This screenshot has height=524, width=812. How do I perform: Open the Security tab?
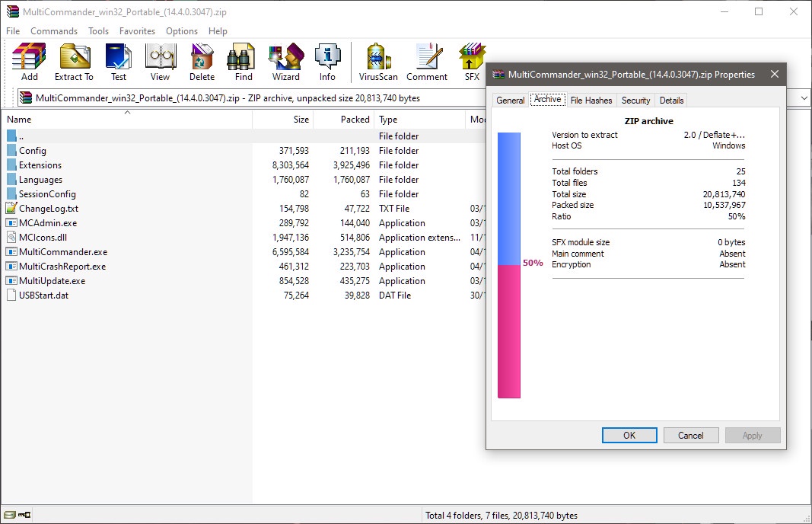click(635, 100)
